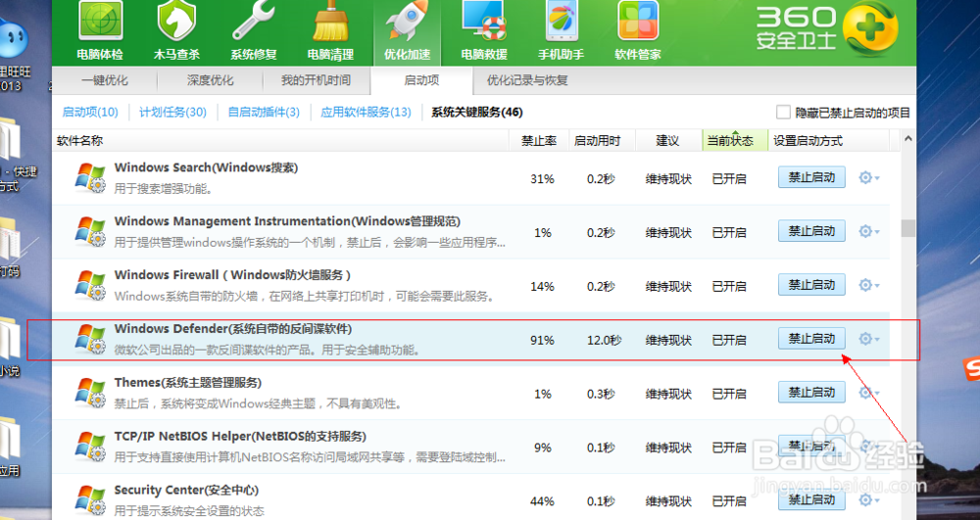
Task: Click the 12.0秒 startup time value
Action: [605, 340]
